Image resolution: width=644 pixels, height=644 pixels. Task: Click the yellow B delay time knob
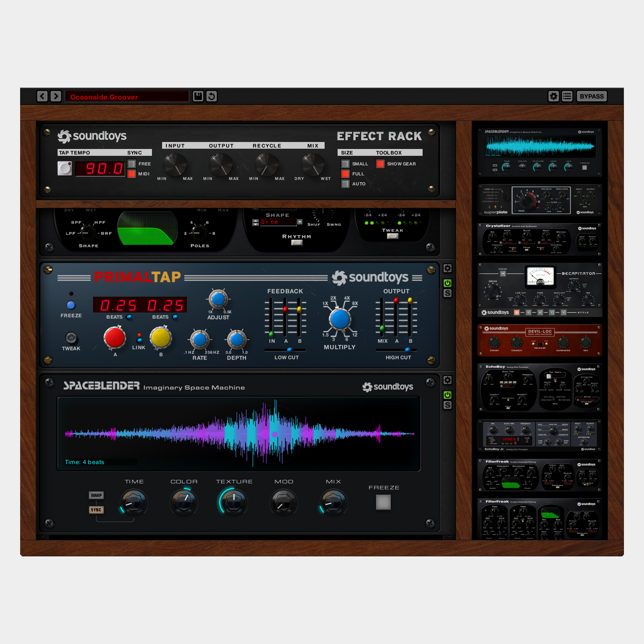click(160, 338)
